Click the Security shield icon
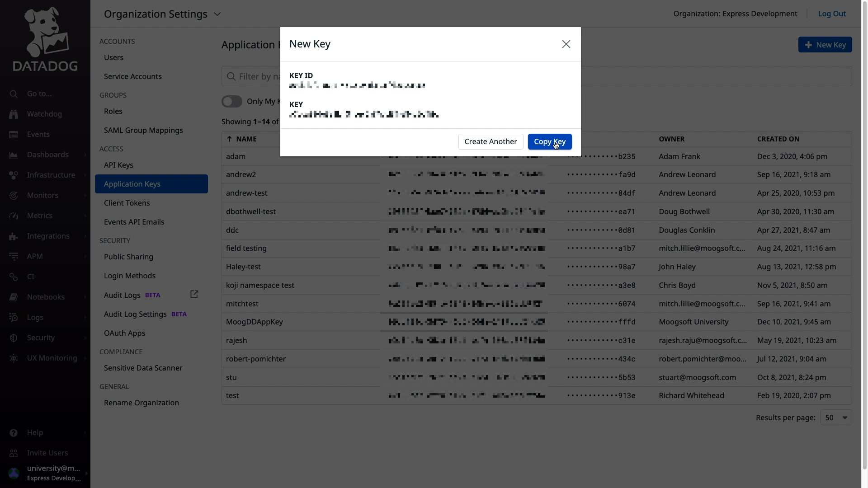This screenshot has height=488, width=868. click(x=14, y=338)
